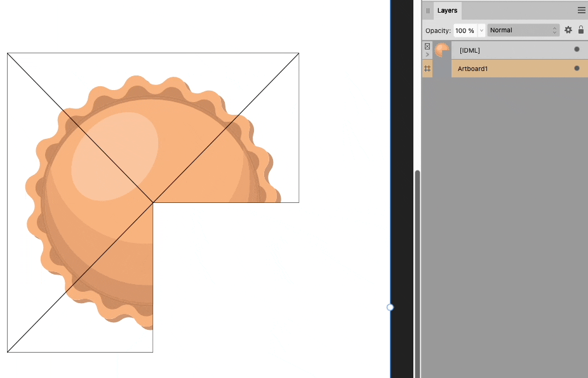Click the [IDML] layer type icon
The image size is (588, 378).
pos(427,46)
